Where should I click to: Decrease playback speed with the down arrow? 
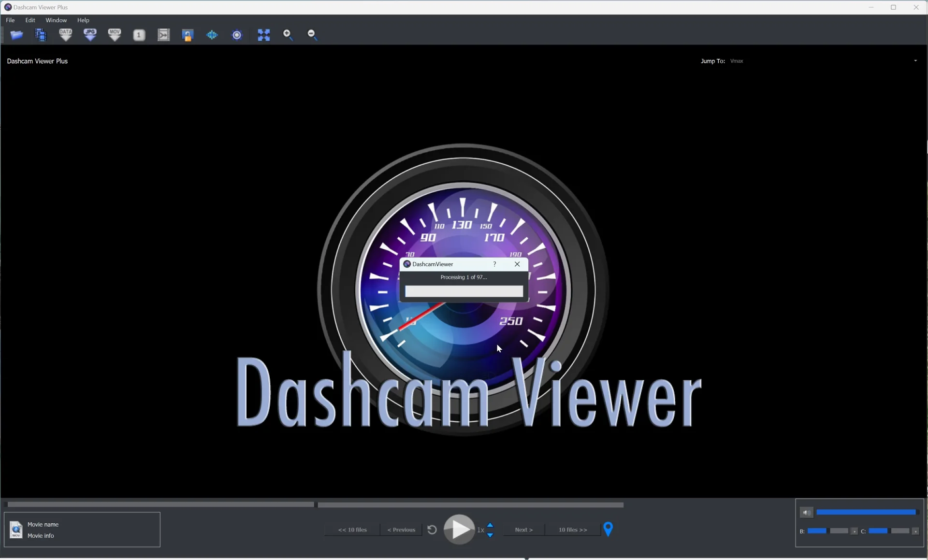coord(490,535)
